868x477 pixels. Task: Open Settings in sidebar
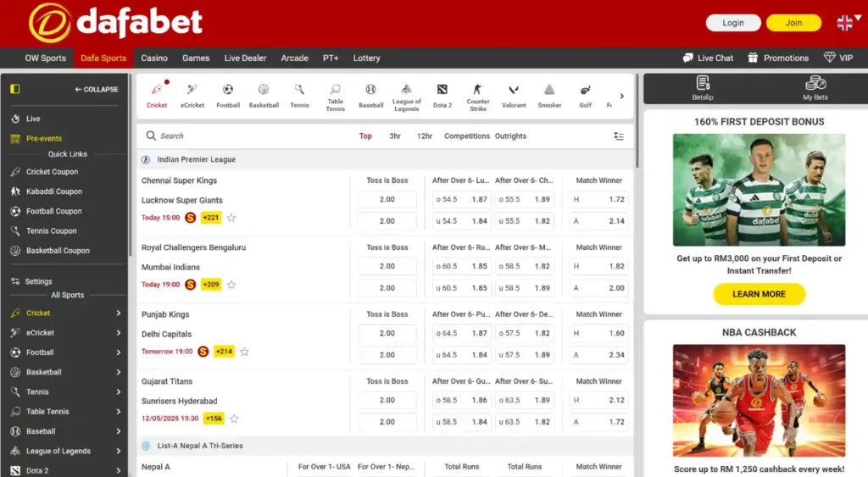coord(38,281)
